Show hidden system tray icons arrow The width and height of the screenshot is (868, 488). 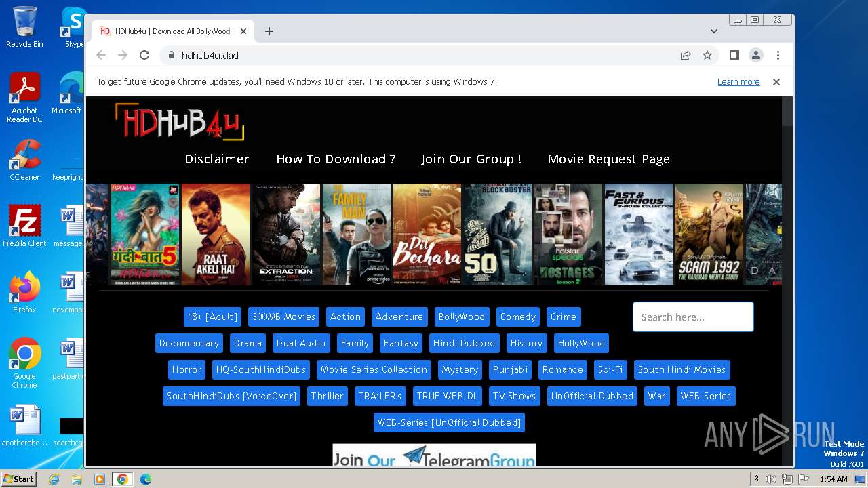(x=757, y=479)
